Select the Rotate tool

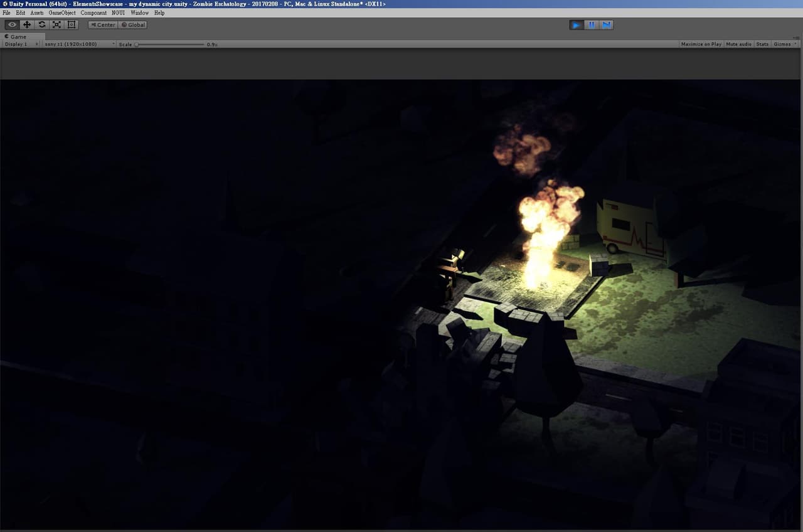[x=42, y=24]
